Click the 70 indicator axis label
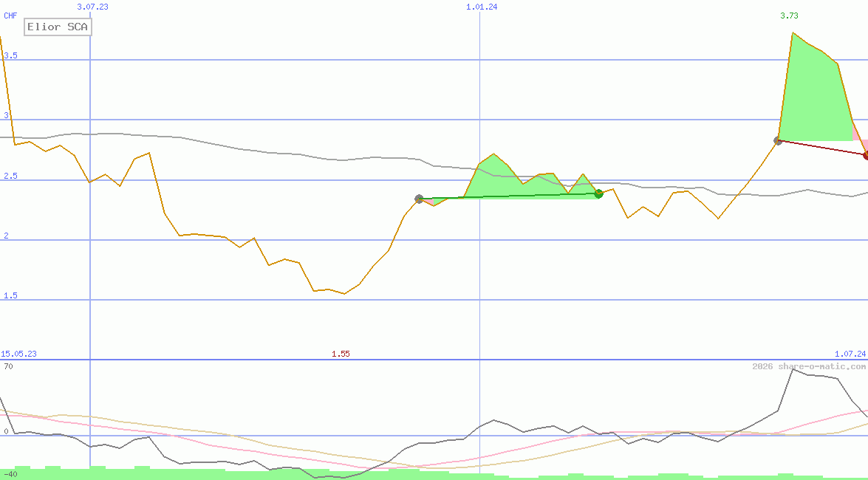This screenshot has height=480, width=868. [8, 366]
